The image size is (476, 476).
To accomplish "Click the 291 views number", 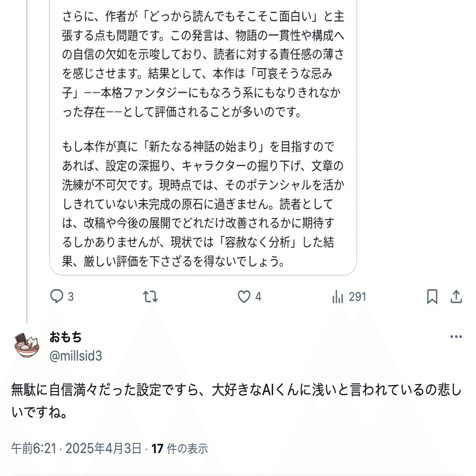I will coord(357,297).
